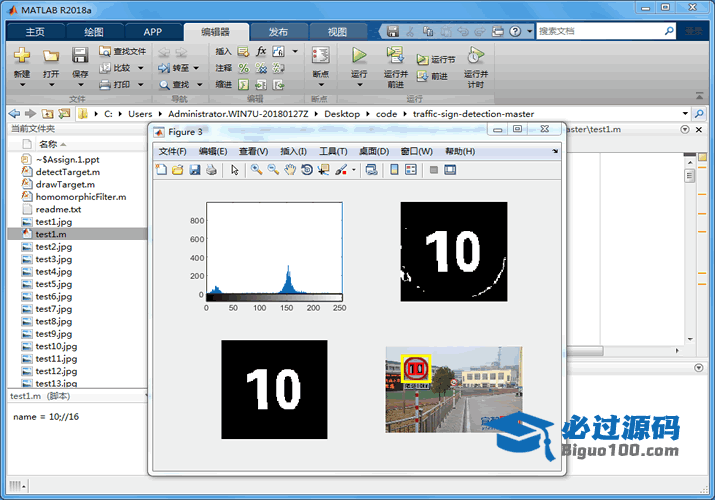Expand the 打印 (Print) dropdown in the ribbon
Screen dimensions: 715x500
(x=139, y=85)
